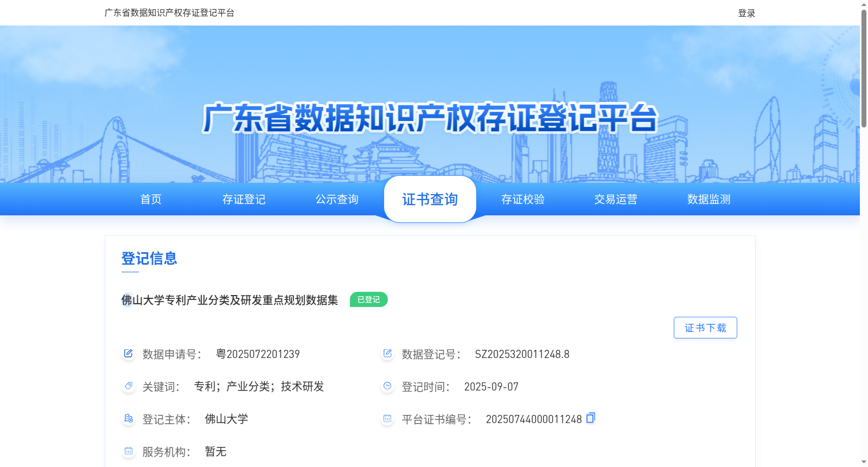Open the 交易运营 tab

tap(616, 199)
